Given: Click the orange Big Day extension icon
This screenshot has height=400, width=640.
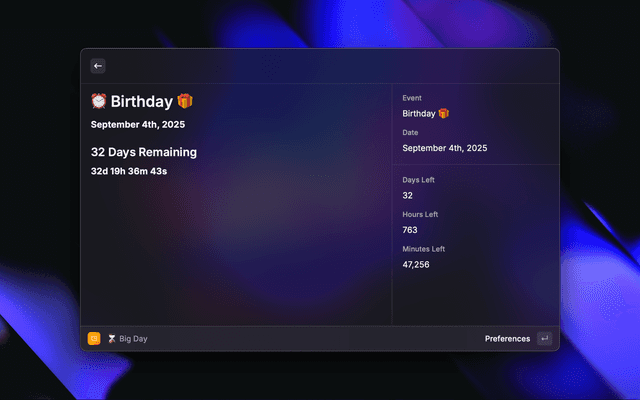Looking at the screenshot, I should 94,339.
